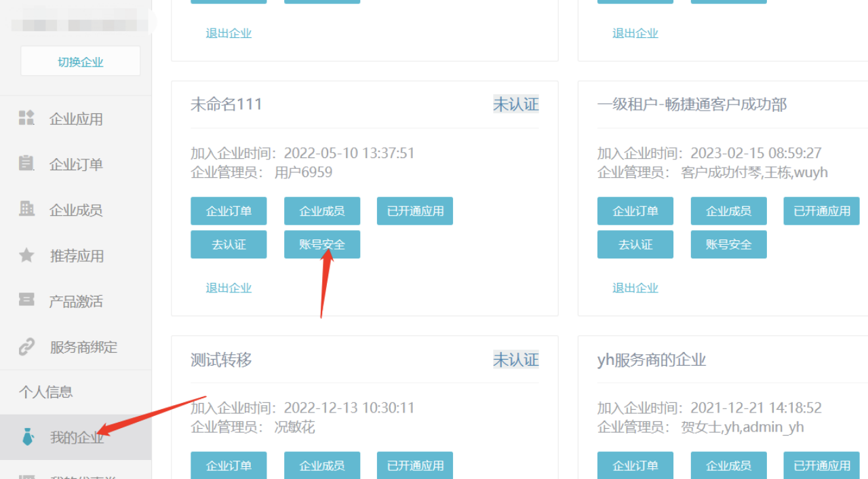Click the 我的企业 tie icon
The image size is (868, 479).
(28, 438)
